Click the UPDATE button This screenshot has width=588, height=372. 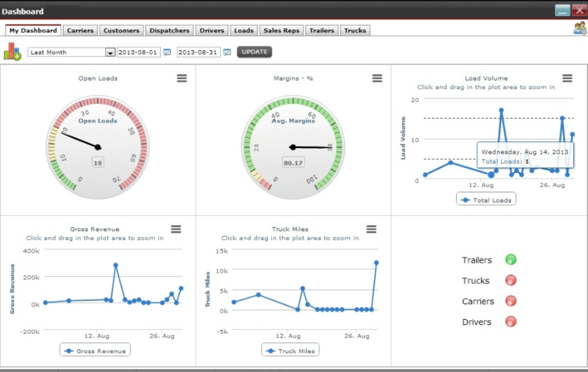(254, 52)
